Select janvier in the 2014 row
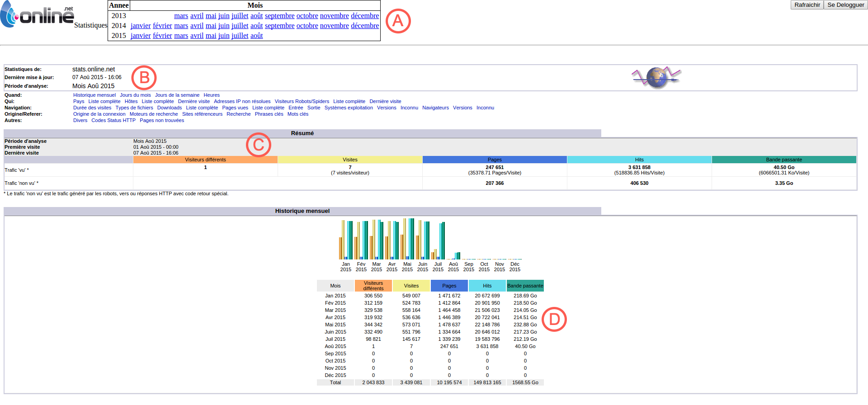This screenshot has width=868, height=405. (x=141, y=26)
